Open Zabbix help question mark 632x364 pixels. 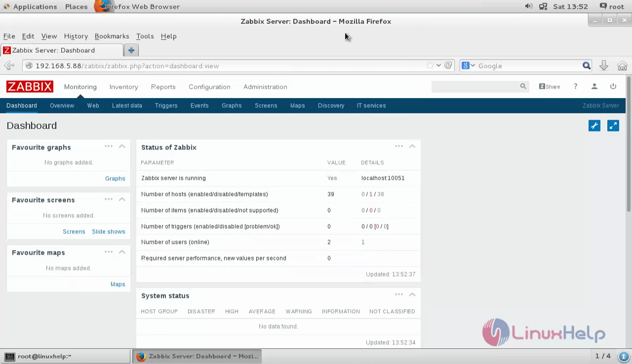click(575, 86)
